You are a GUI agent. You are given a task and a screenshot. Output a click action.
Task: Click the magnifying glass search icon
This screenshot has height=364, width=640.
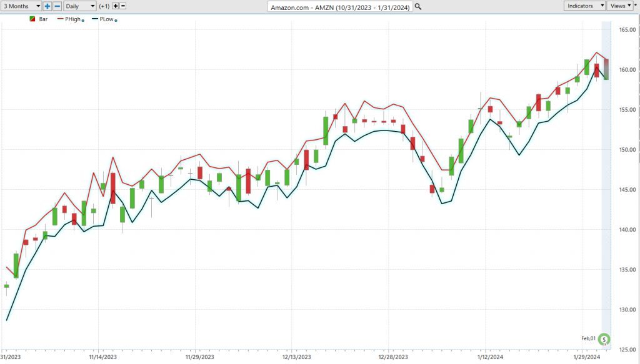[418, 7]
